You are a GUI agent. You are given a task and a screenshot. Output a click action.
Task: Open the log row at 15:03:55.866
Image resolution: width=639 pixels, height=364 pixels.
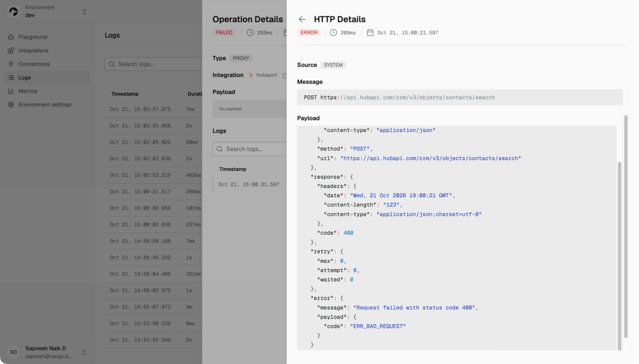pos(154,126)
